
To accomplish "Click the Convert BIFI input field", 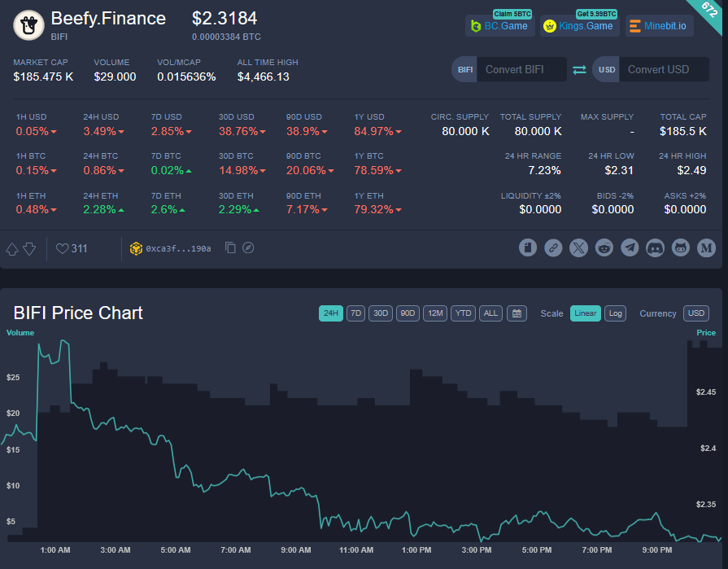I will tap(521, 70).
